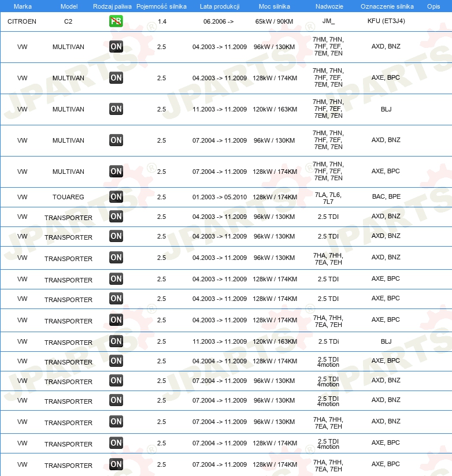Select the C2 model cell
This screenshot has height=476, width=452.
(68, 21)
